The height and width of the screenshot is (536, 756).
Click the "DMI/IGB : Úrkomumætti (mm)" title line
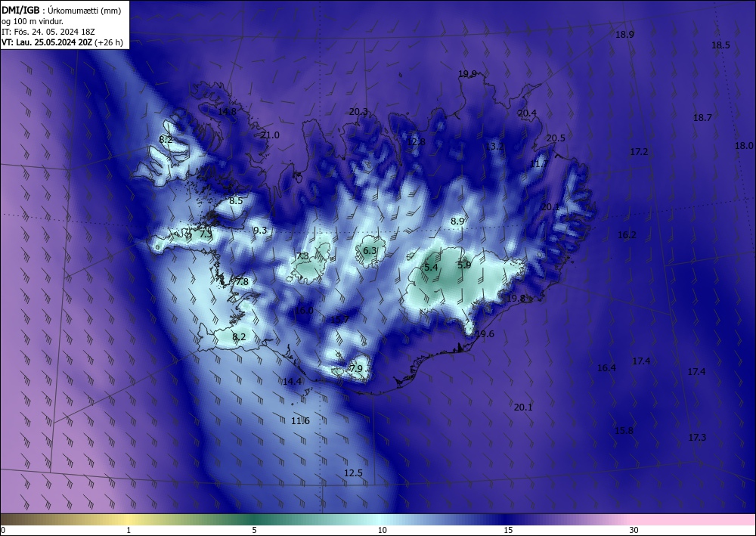tap(61, 11)
